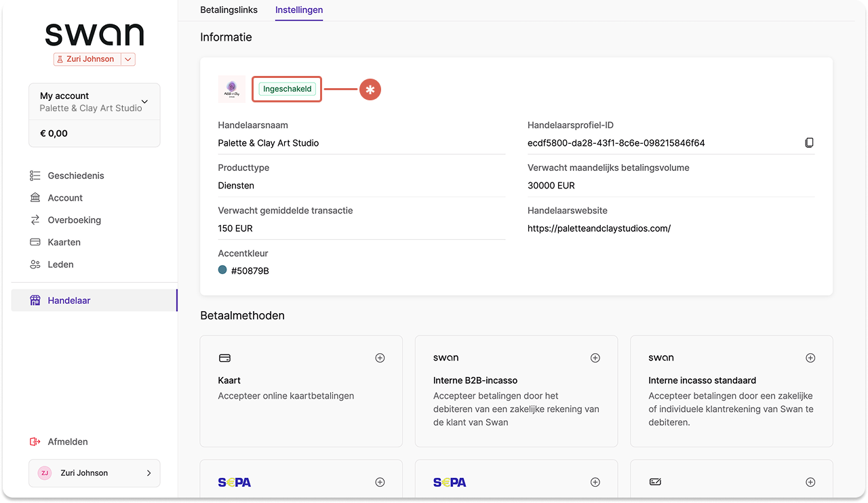The height and width of the screenshot is (503, 868).
Task: Open dropdown arrow next to Zuri Johnson badge
Action: 128,59
